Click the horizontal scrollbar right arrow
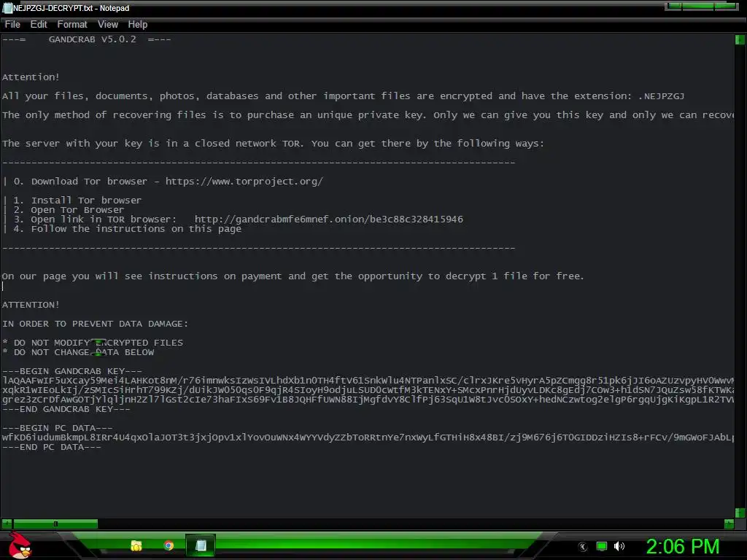The width and height of the screenshot is (747, 560). click(729, 524)
